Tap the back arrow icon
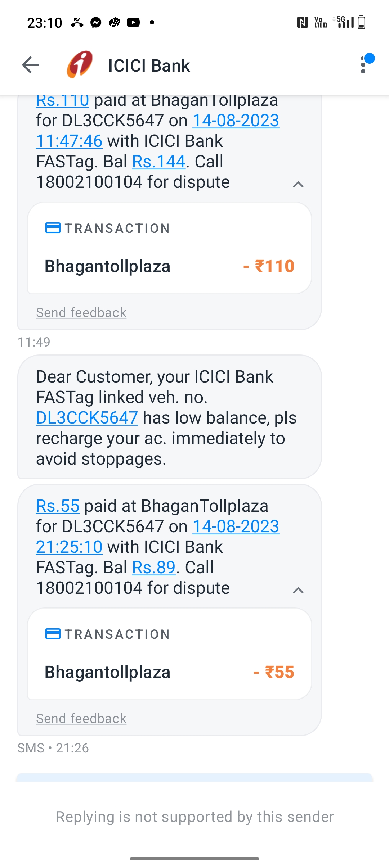Viewport: 389px width, 868px height. [30, 65]
